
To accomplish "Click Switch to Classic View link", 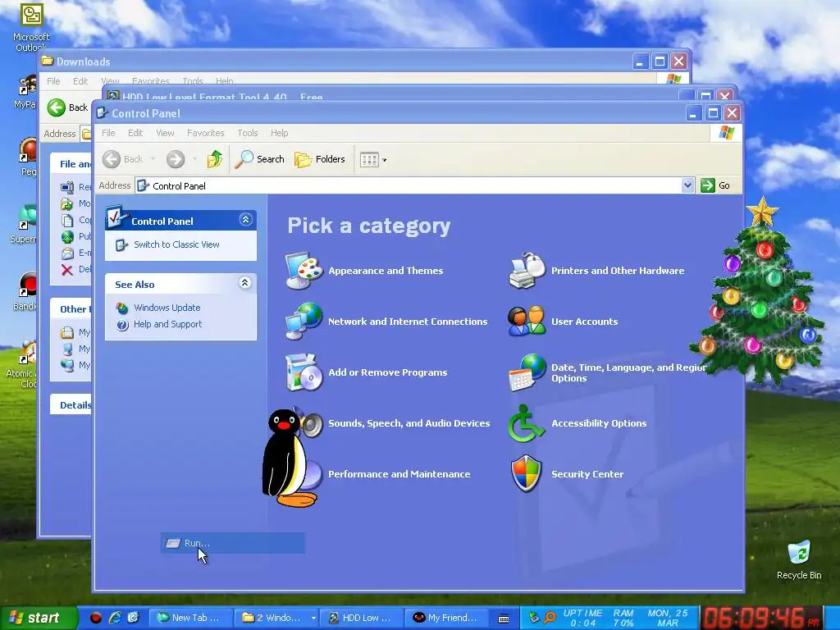I will 176,244.
